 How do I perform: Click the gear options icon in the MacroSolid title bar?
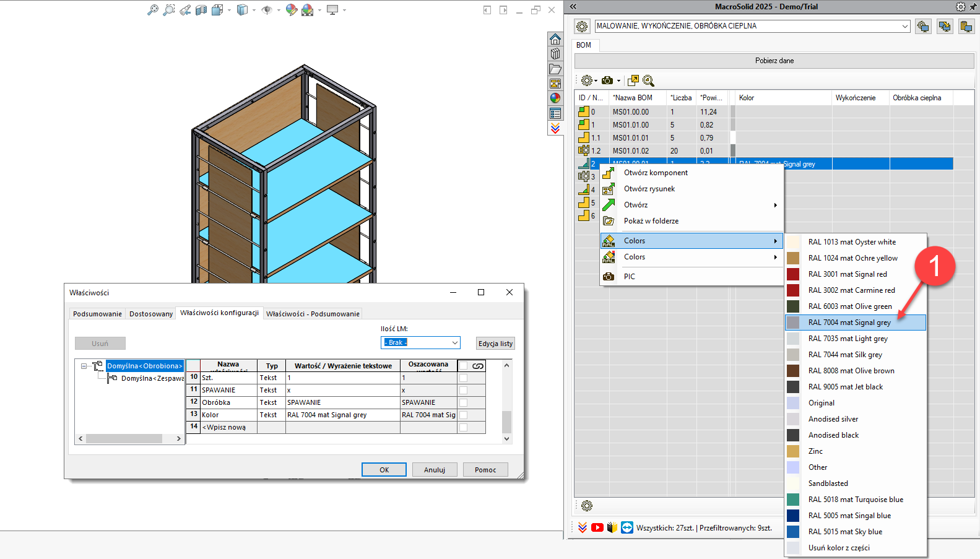(960, 7)
